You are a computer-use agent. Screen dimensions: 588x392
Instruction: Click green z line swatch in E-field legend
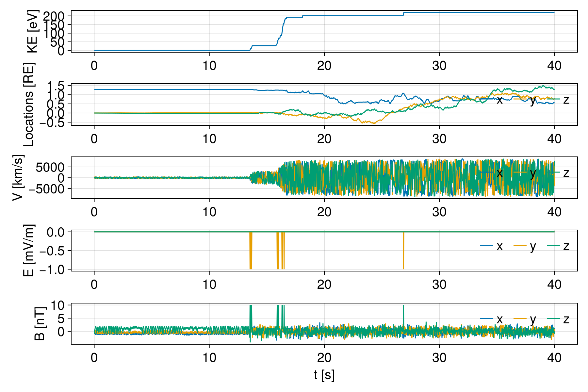[553, 246]
